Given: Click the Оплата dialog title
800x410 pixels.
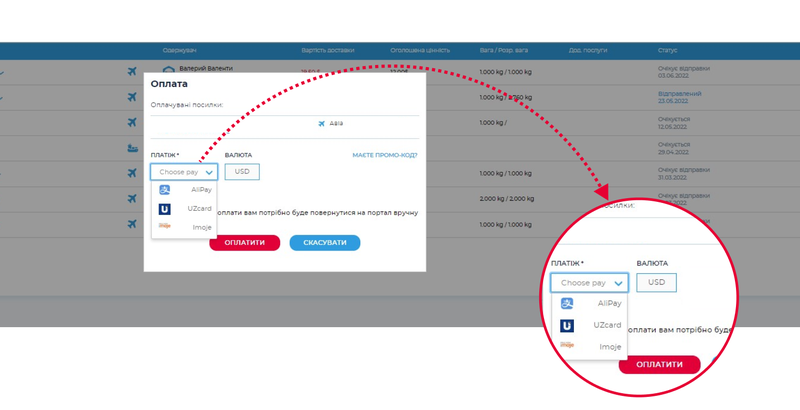Looking at the screenshot, I should tap(169, 84).
